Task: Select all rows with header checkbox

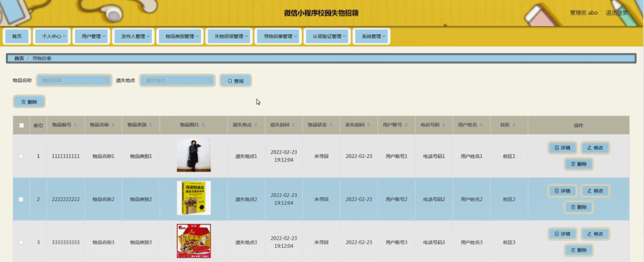Action: pyautogui.click(x=21, y=125)
